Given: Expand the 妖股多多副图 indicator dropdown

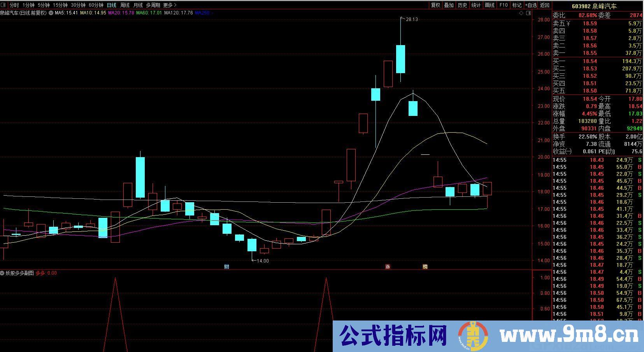Looking at the screenshot, I should coord(2,273).
